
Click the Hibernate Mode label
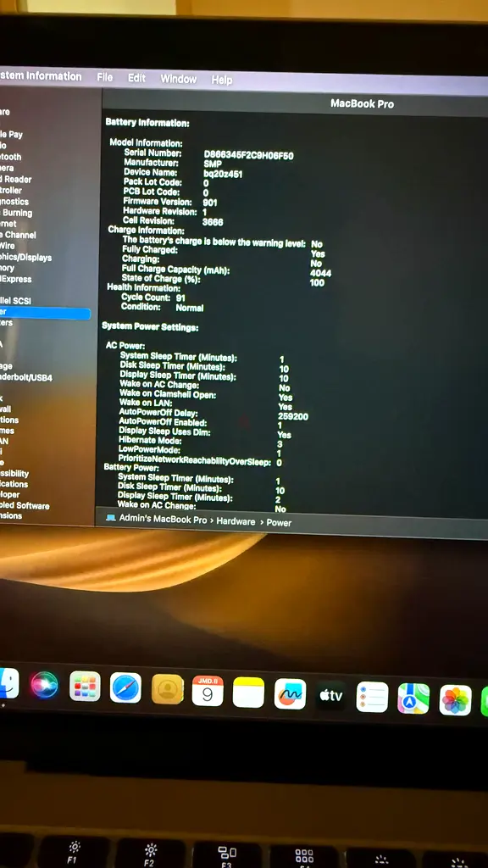point(149,441)
